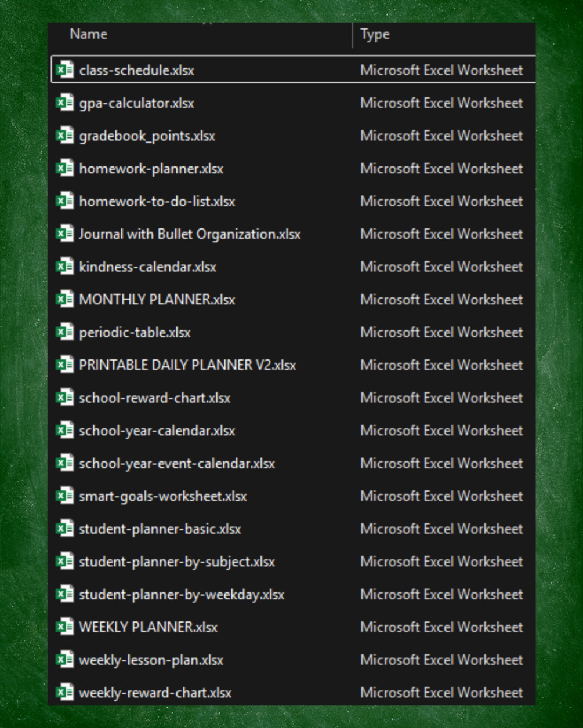The width and height of the screenshot is (583, 728).
Task: Select the file name school-year-event-calendar.xlsx
Action: pyautogui.click(x=178, y=463)
